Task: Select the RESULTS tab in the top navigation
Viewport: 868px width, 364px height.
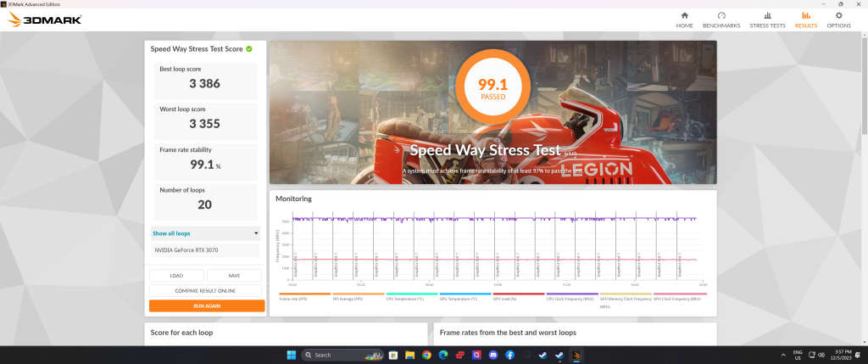Action: tap(805, 20)
